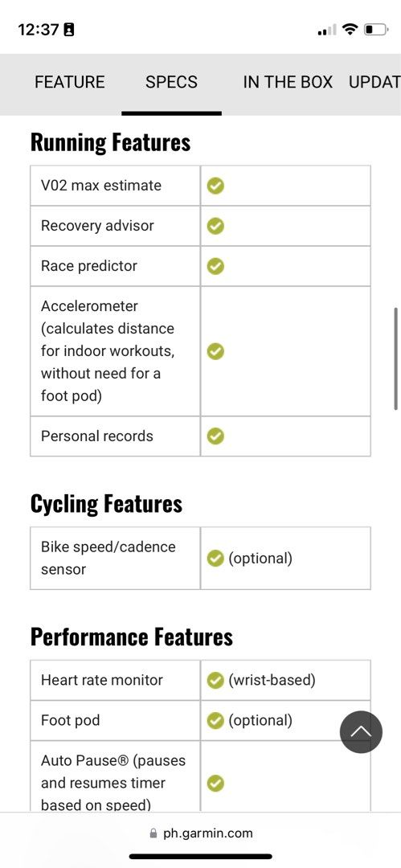This screenshot has width=401, height=868.
Task: Tap the Running Features heading
Action: (x=110, y=143)
